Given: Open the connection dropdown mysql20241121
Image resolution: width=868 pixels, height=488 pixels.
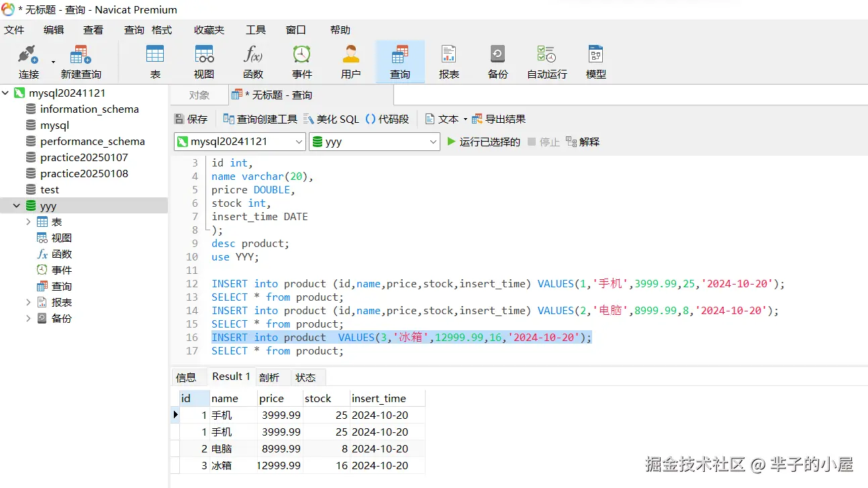Looking at the screenshot, I should pyautogui.click(x=240, y=142).
